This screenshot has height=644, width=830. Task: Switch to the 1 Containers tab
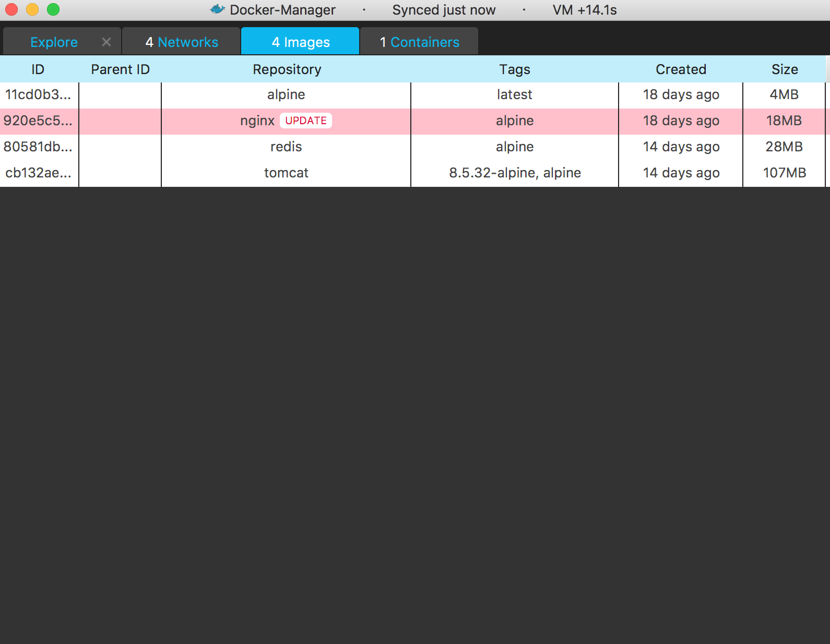(419, 41)
